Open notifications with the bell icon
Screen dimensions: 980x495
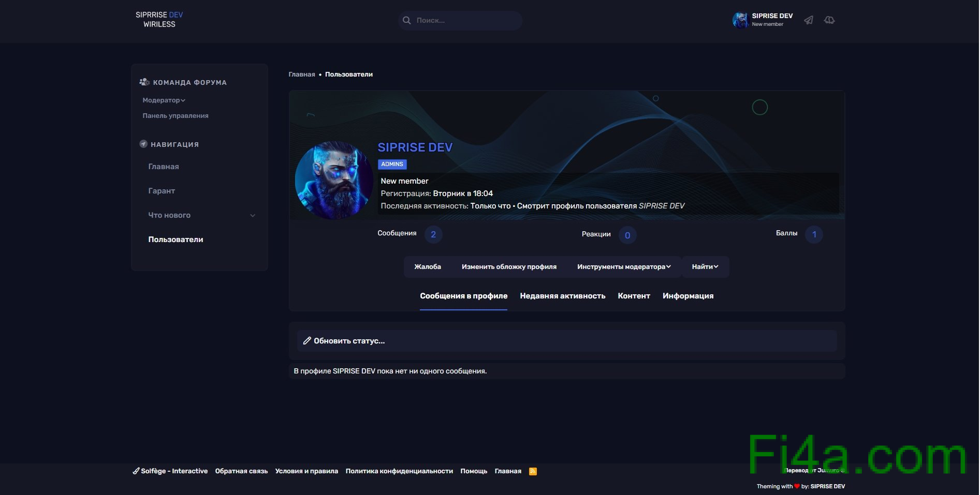pyautogui.click(x=829, y=20)
